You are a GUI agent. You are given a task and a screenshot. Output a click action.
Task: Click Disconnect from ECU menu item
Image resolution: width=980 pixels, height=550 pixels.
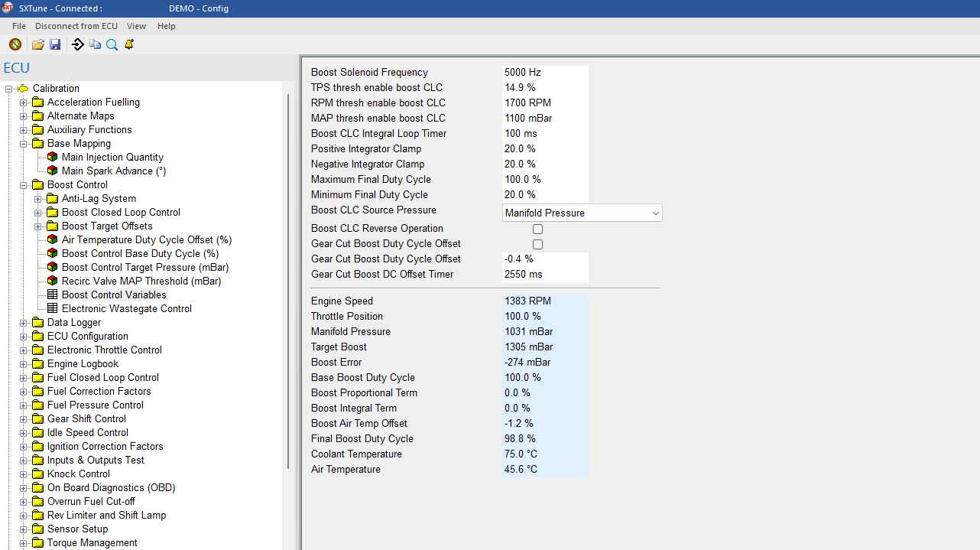click(76, 26)
